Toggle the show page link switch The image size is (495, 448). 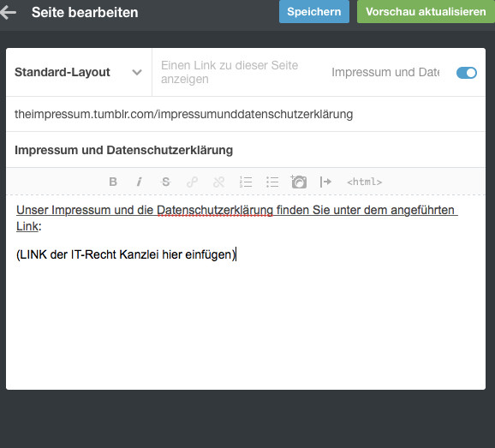coord(466,73)
